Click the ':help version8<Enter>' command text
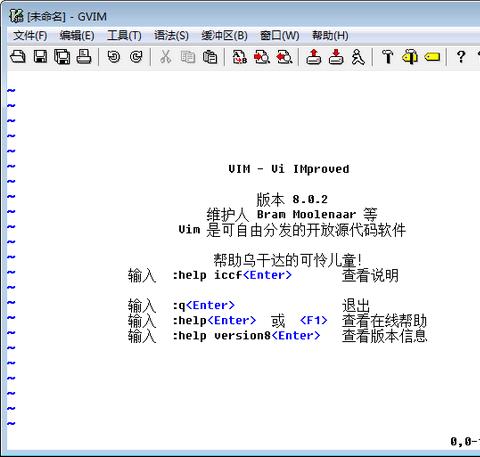This screenshot has height=457, width=480. [246, 336]
